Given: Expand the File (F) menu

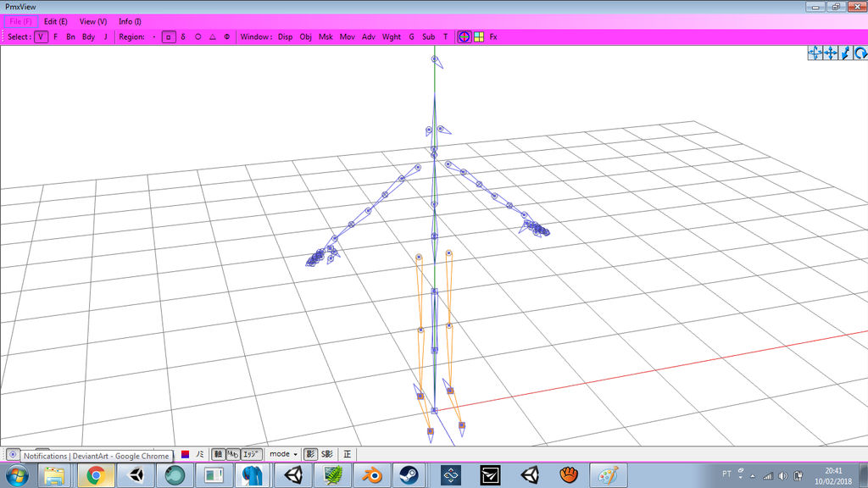Looking at the screenshot, I should click(19, 21).
